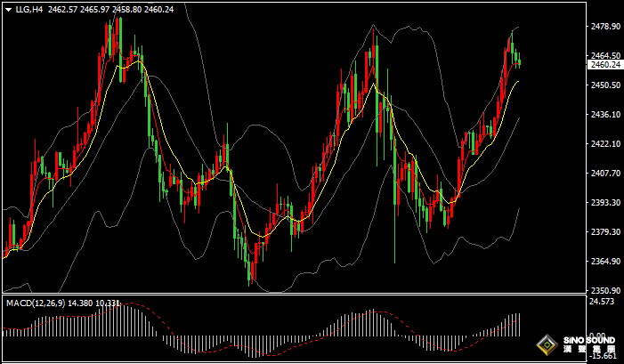Click the 2478.90 price axis label

click(604, 27)
